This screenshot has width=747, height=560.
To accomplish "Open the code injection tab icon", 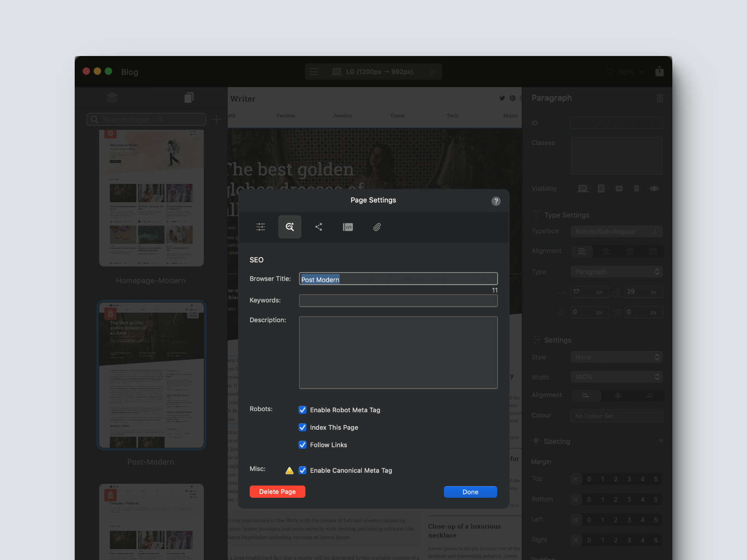I will point(348,227).
